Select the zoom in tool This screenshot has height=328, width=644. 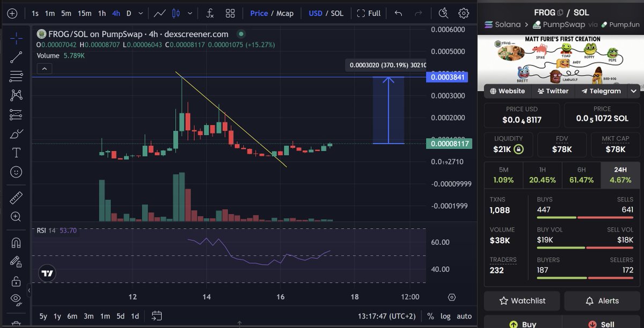pos(16,217)
